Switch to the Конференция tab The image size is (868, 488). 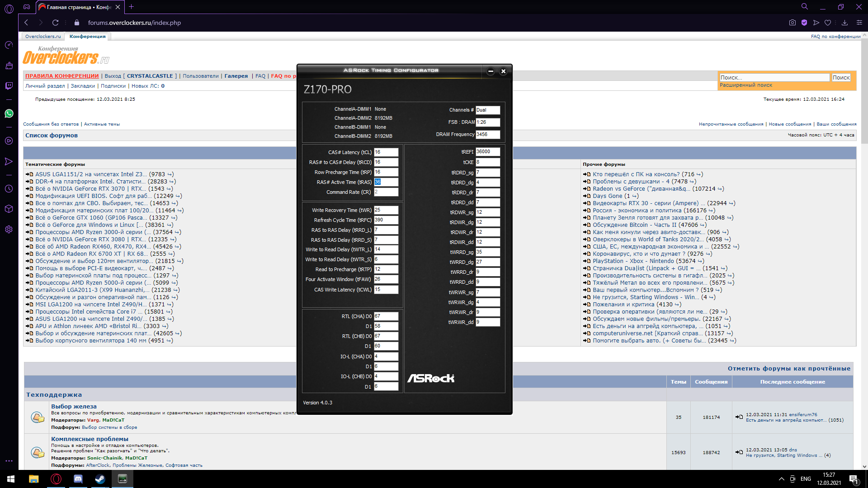87,37
